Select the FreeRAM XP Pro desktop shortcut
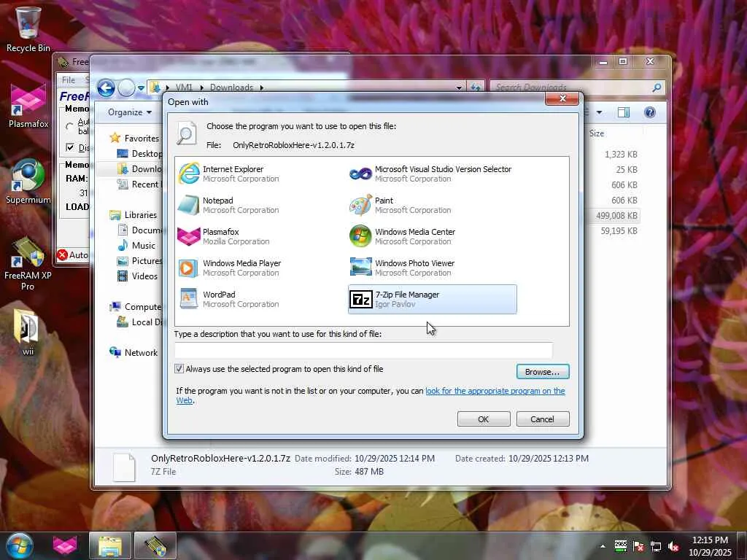 point(28,264)
